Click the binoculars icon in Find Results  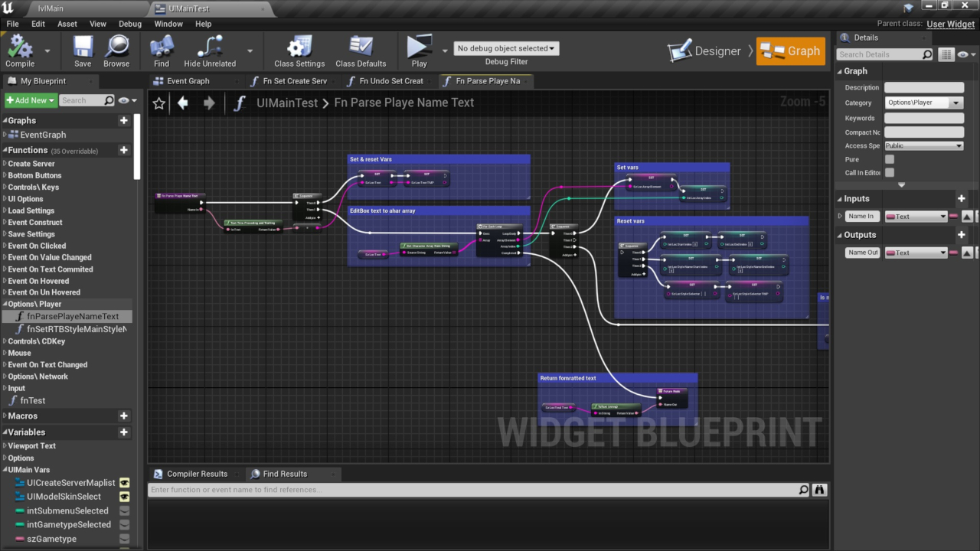point(820,490)
